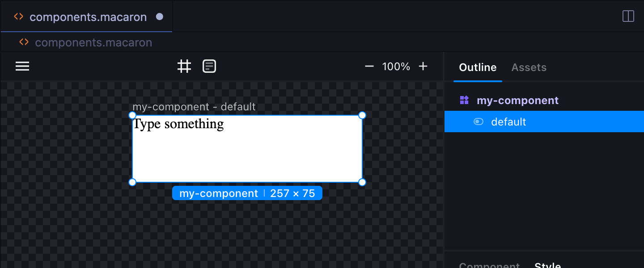Viewport: 644px width, 268px height.
Task: Switch to the Outline tab
Action: (x=478, y=67)
